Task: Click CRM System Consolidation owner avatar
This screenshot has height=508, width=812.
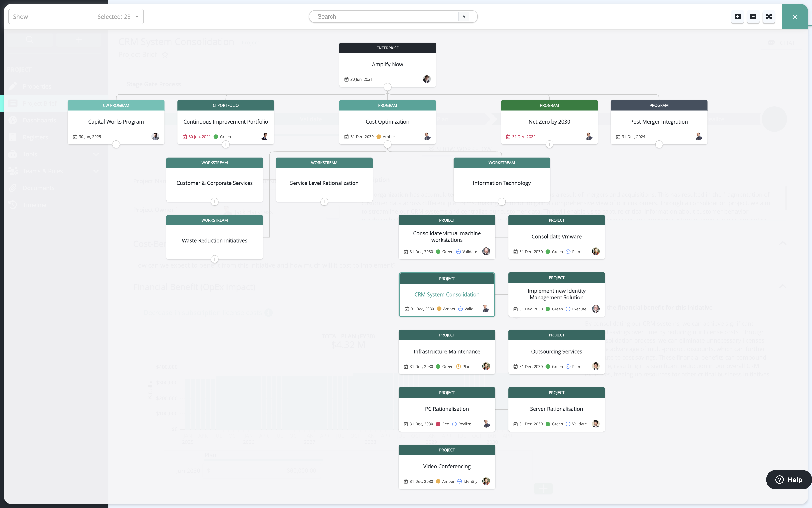Action: [486, 308]
